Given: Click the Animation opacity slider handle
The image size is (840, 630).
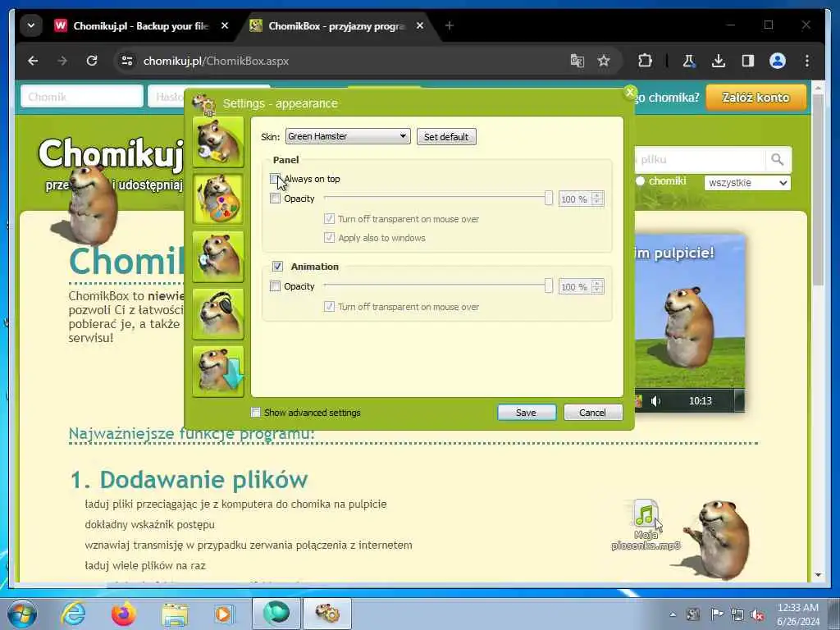Looking at the screenshot, I should (x=549, y=286).
